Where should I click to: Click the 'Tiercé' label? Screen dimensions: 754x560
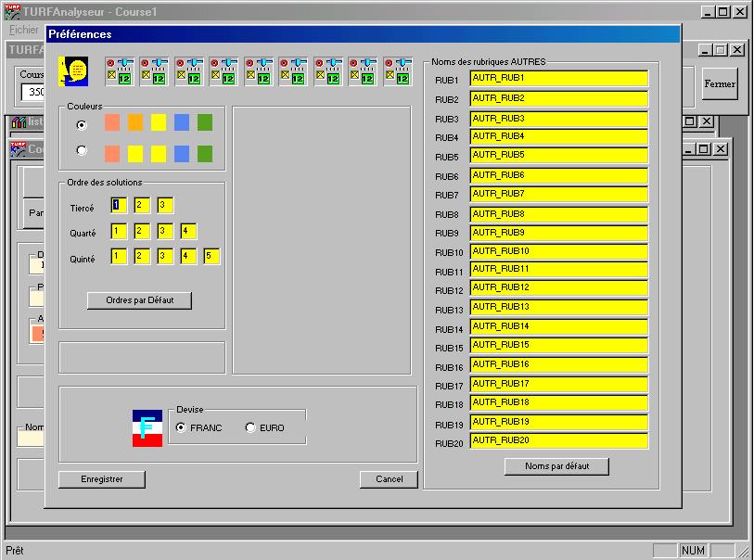[x=83, y=208]
